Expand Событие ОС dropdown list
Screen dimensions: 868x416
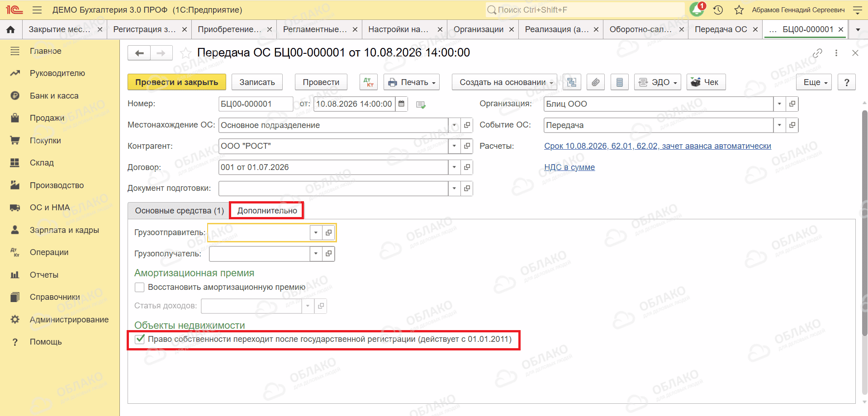click(779, 125)
